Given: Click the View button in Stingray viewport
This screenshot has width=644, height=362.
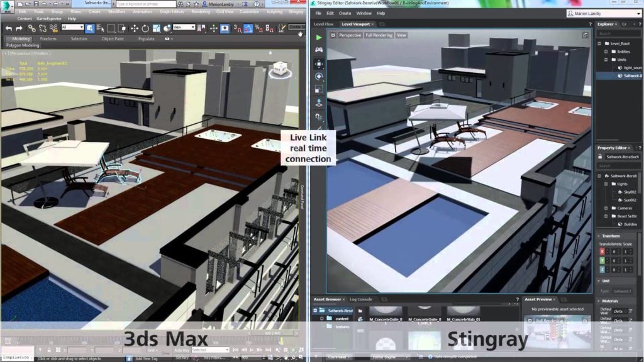Looking at the screenshot, I should coord(401,35).
